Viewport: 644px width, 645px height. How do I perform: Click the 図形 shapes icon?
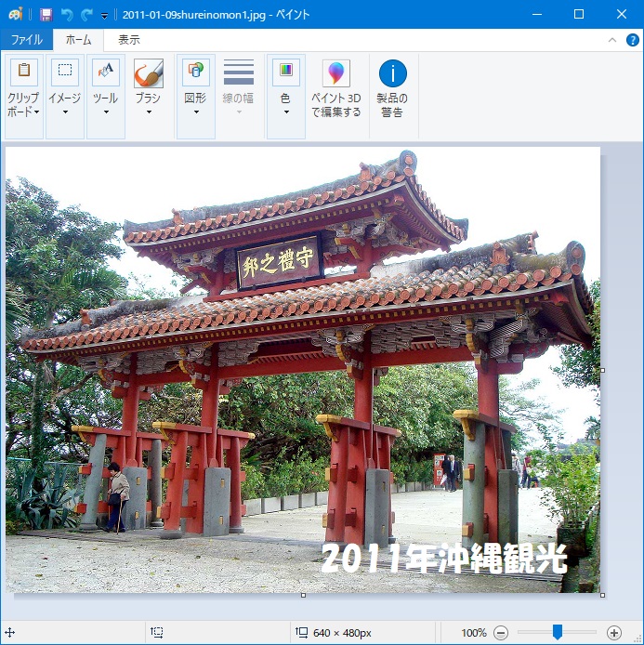coord(196,72)
